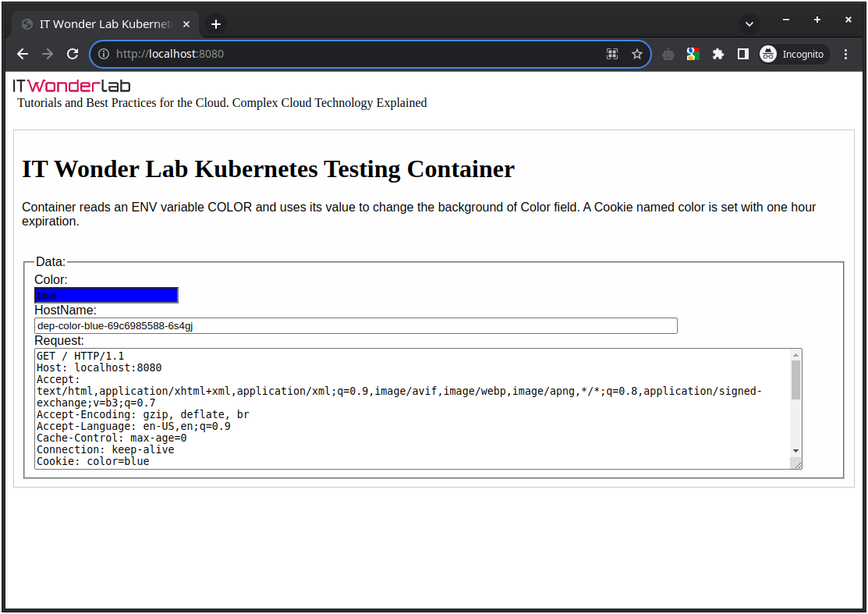Image resolution: width=868 pixels, height=614 pixels.
Task: Open Chrome's three-dot menu
Action: (845, 54)
